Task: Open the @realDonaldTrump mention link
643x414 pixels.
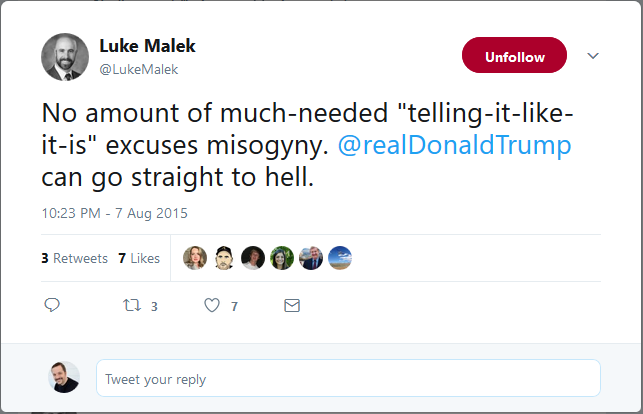Action: (454, 145)
